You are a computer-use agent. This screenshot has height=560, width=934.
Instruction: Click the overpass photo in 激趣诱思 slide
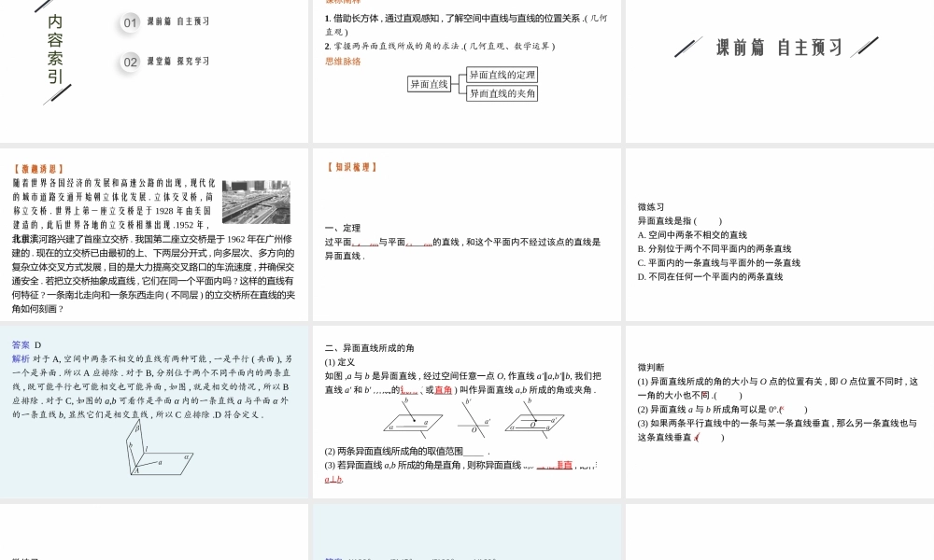tap(255, 202)
